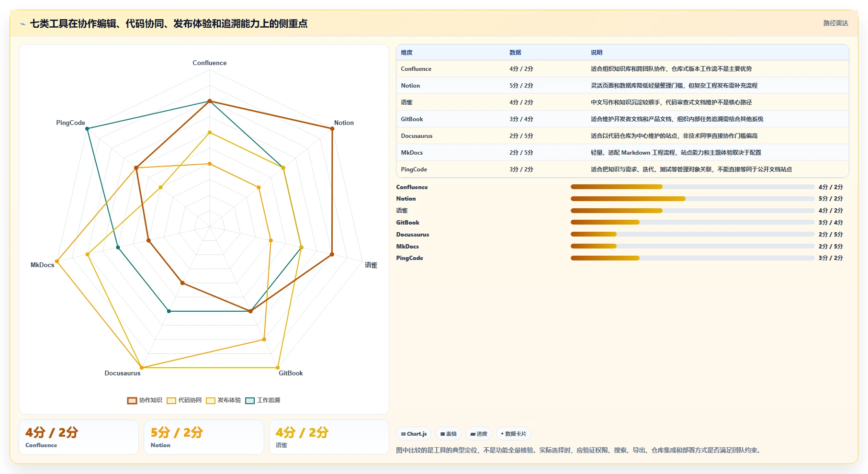Click the teal data point on the PingCode axis
The image size is (868, 474).
pyautogui.click(x=87, y=129)
